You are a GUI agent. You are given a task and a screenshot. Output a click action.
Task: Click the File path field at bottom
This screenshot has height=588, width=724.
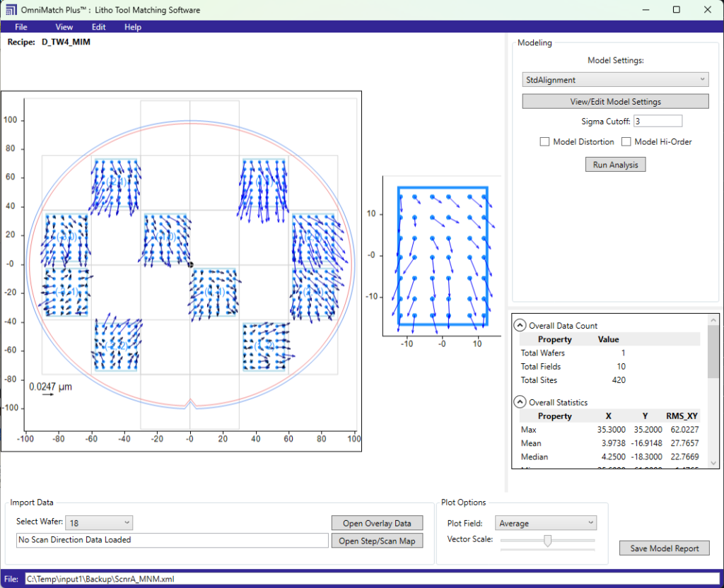(371, 579)
